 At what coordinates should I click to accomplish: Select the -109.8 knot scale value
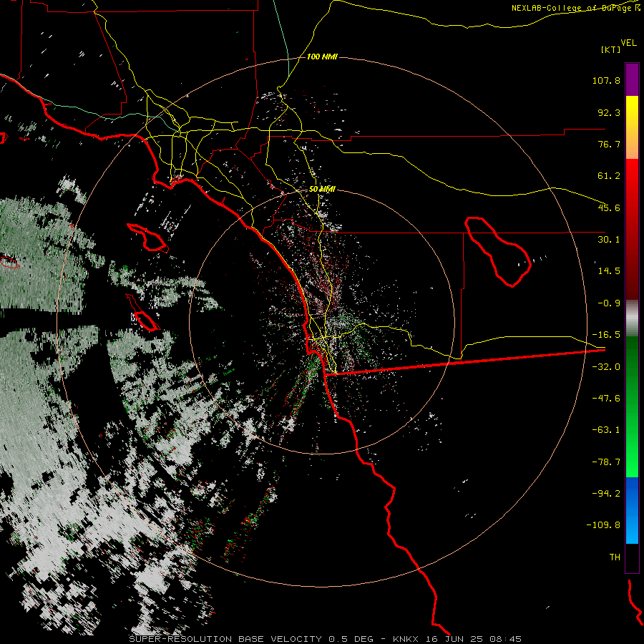pyautogui.click(x=603, y=525)
